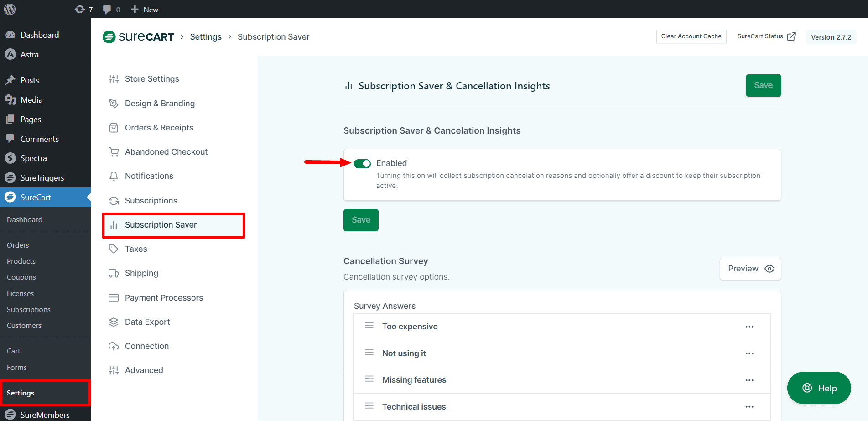Open the Spectra icon in the admin sidebar
This screenshot has height=421, width=868.
point(10,158)
